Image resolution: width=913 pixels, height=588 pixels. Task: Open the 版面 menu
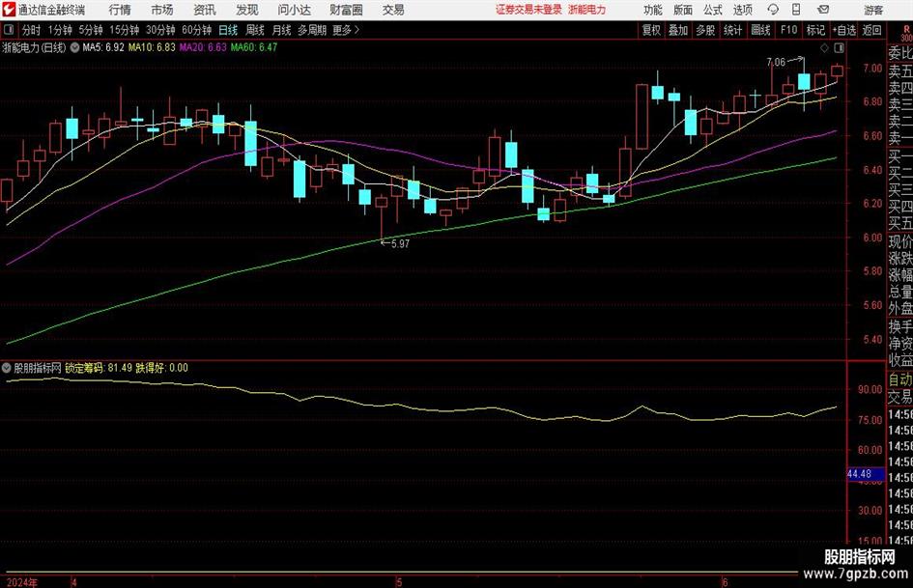682,10
